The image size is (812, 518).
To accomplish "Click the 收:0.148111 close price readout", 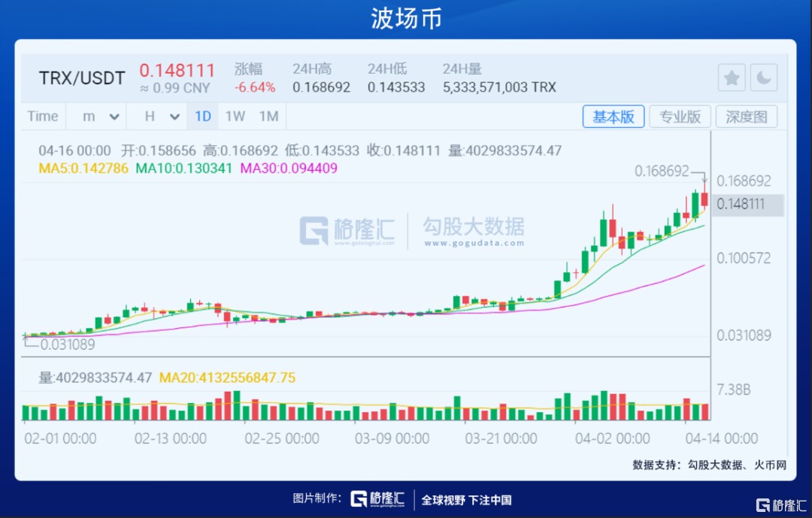I will (x=404, y=150).
